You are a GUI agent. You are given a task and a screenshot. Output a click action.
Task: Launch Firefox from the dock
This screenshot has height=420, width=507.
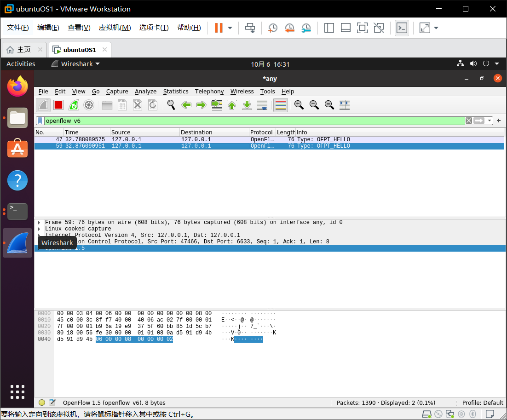click(17, 86)
